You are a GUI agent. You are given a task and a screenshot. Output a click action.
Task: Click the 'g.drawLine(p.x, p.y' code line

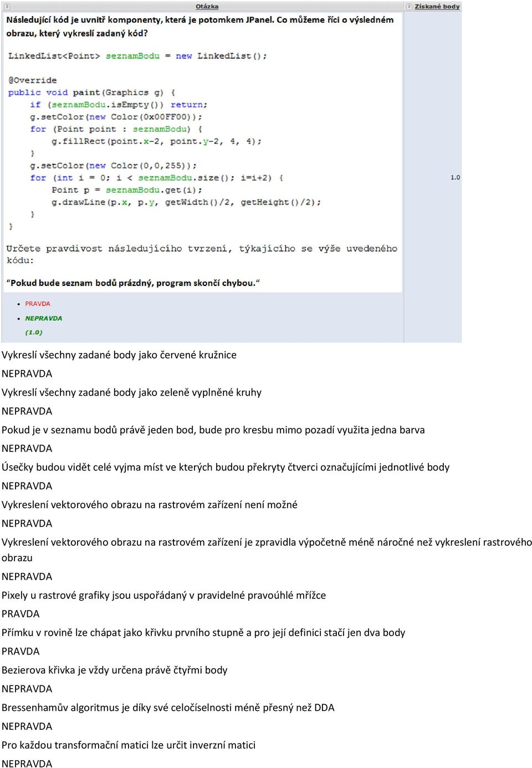[x=186, y=202]
